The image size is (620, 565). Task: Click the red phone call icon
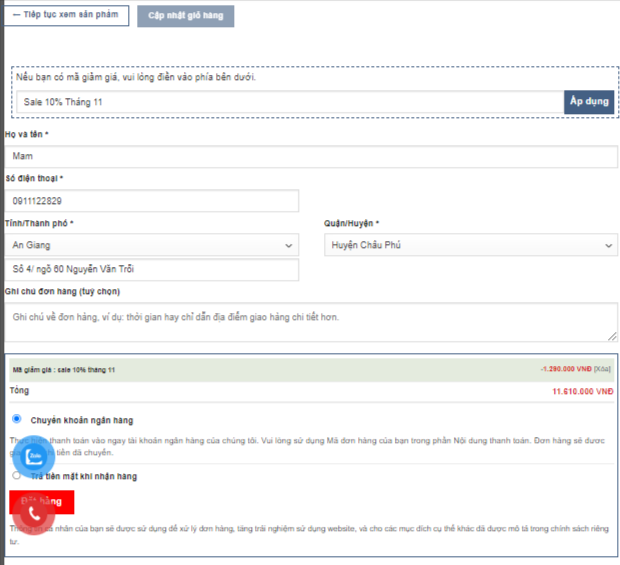coord(35,514)
